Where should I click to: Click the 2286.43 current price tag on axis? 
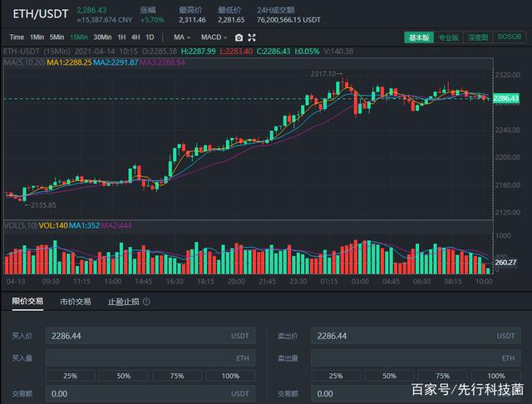click(x=506, y=98)
